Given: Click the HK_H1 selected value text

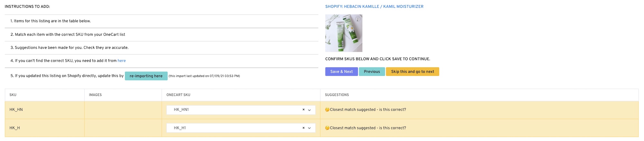Looking at the screenshot, I should pyautogui.click(x=180, y=128).
